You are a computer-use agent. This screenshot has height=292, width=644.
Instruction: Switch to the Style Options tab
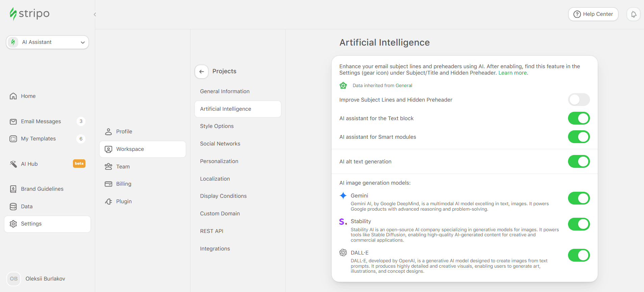[x=216, y=126]
